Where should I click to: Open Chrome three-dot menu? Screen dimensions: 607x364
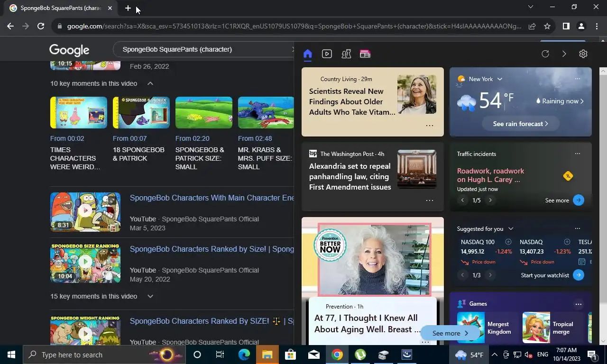point(596,27)
